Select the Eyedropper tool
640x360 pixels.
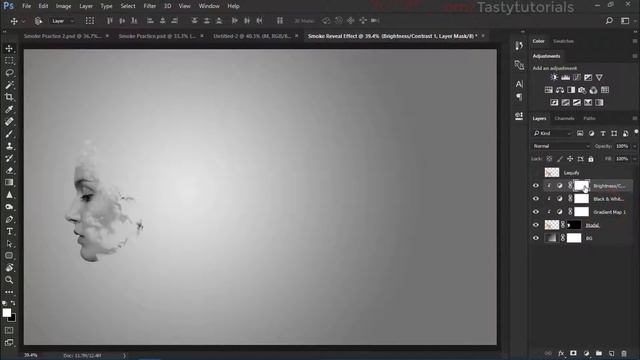click(9, 109)
